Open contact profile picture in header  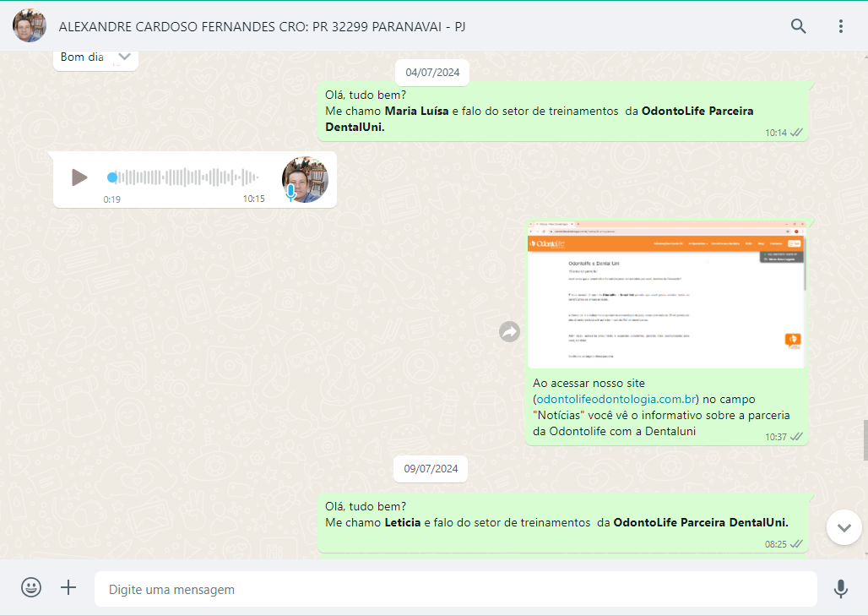30,25
